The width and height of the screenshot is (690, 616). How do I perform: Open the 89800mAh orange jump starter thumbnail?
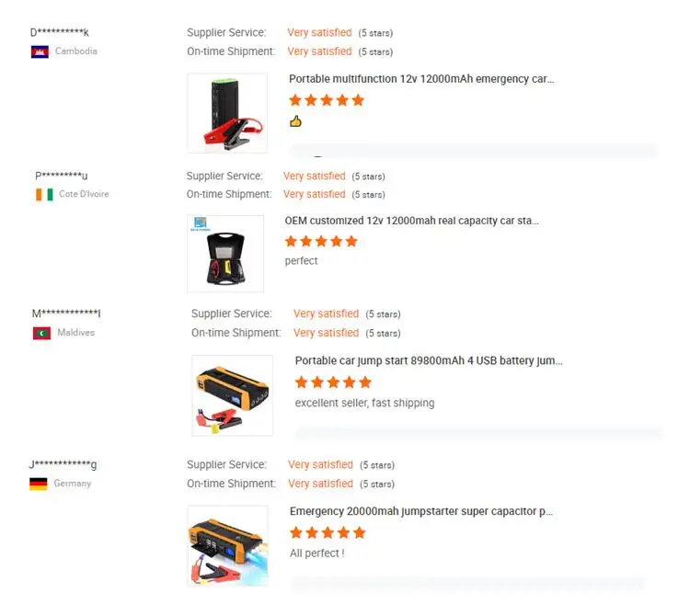tap(233, 395)
